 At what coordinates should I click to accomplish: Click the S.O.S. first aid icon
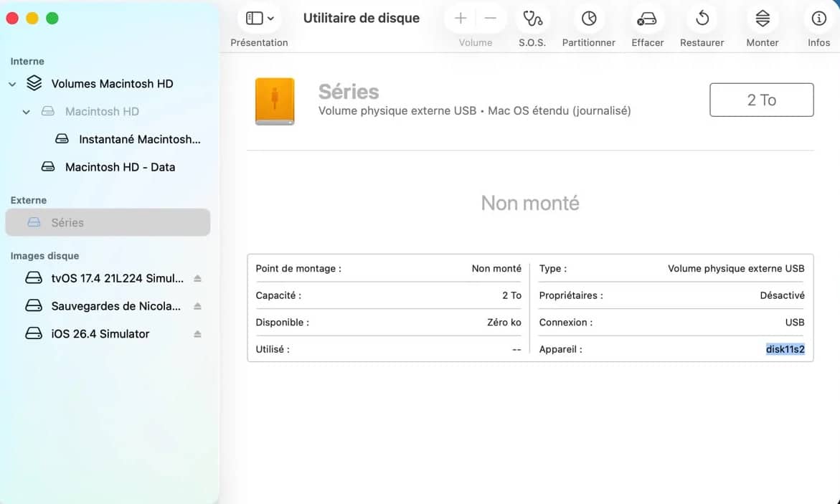tap(532, 19)
